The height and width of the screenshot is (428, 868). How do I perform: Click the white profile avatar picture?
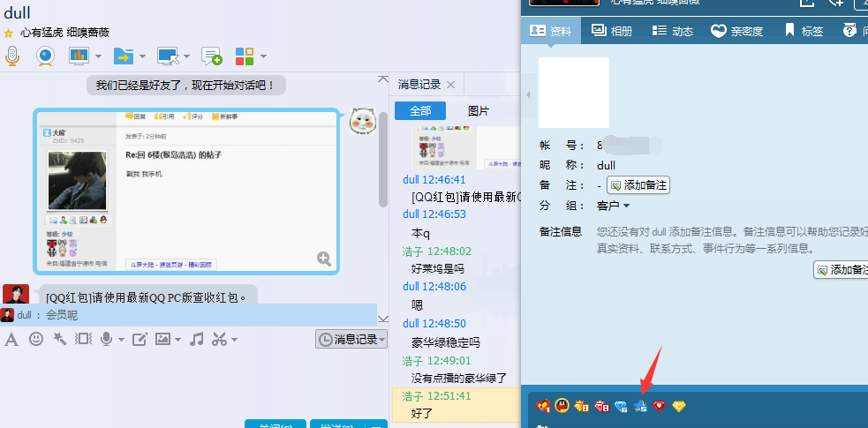tap(573, 93)
